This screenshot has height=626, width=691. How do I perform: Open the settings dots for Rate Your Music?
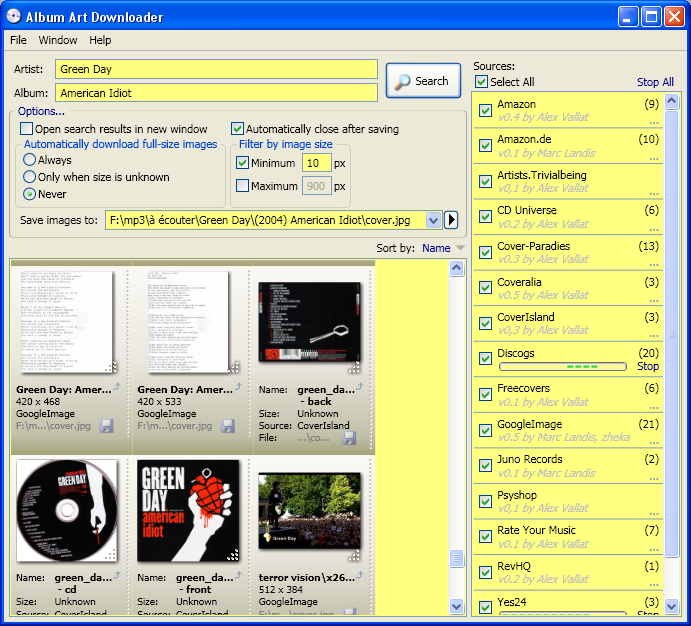(654, 550)
